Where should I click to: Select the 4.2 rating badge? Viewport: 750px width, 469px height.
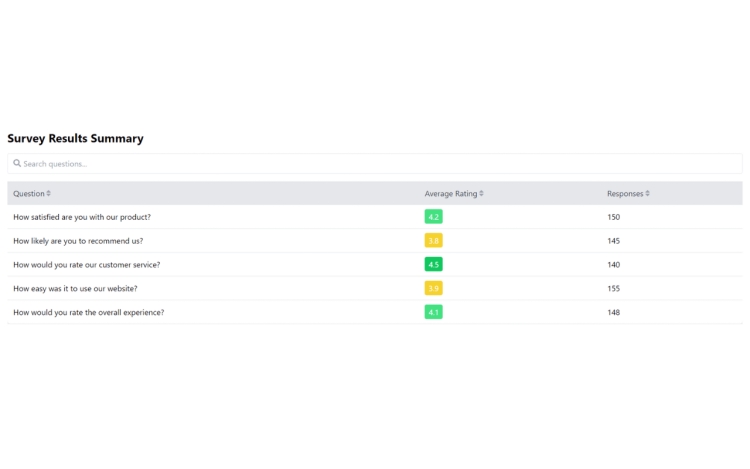[433, 217]
